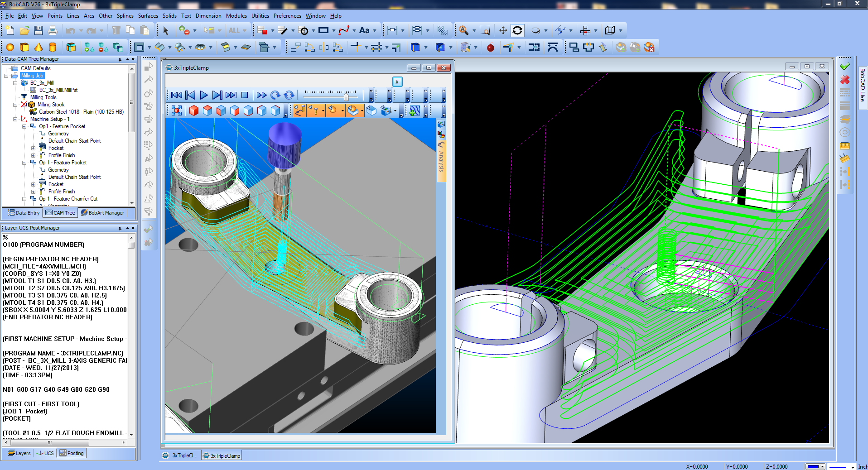Click the green checkmark in the BobCAD Live sidebar

pos(844,66)
